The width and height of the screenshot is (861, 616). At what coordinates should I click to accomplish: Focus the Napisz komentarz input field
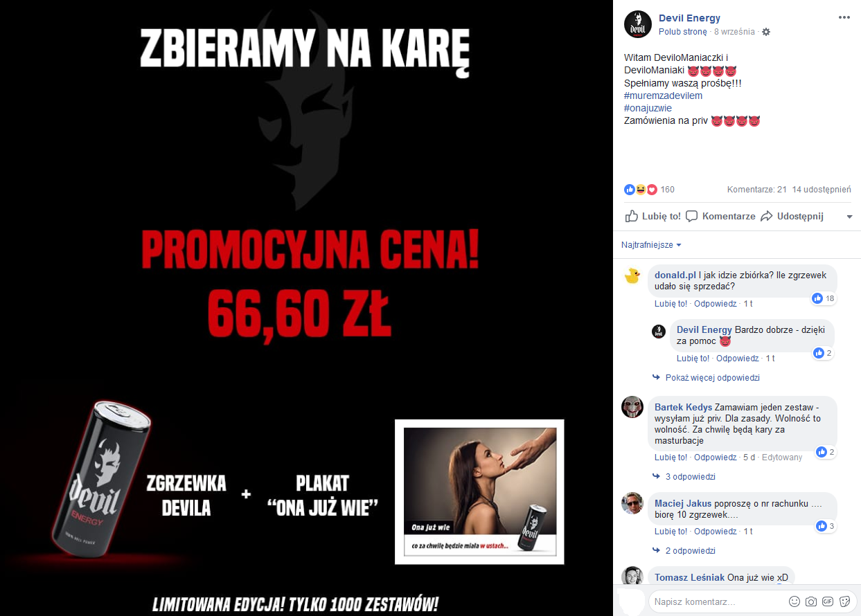coord(718,601)
